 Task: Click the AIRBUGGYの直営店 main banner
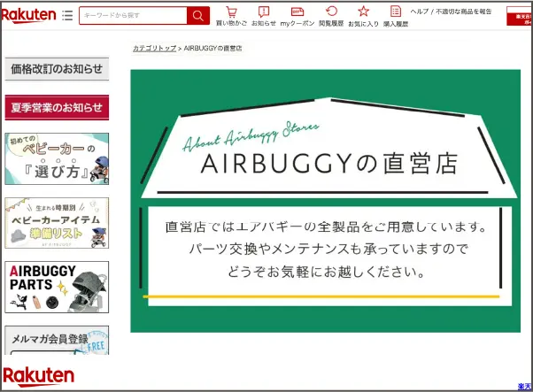(325, 201)
